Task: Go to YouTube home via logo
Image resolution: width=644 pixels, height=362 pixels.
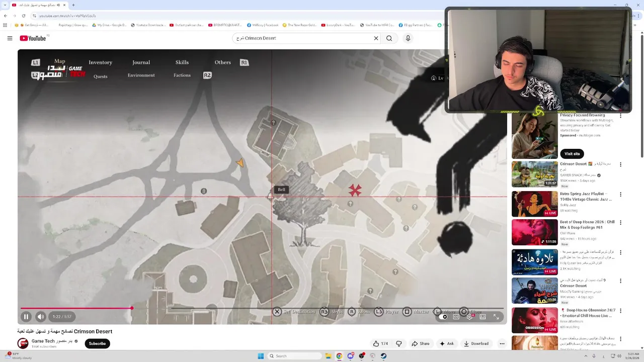Action: click(33, 38)
